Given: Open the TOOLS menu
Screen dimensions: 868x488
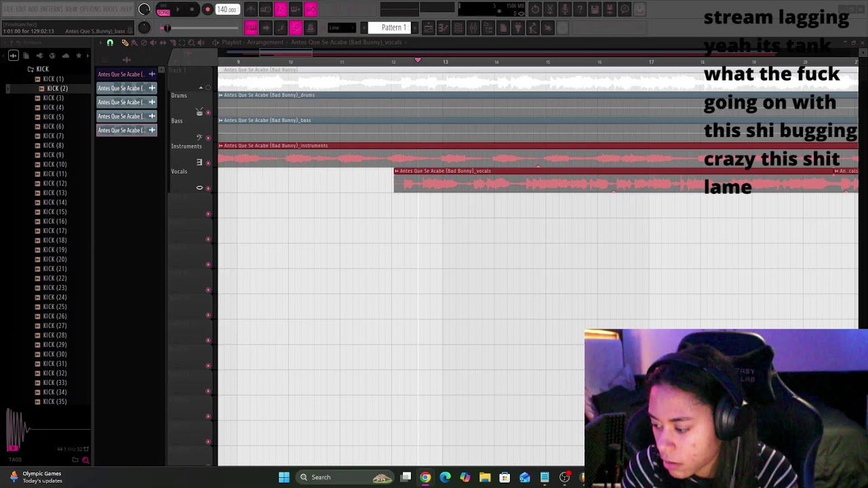Looking at the screenshot, I should pos(110,9).
